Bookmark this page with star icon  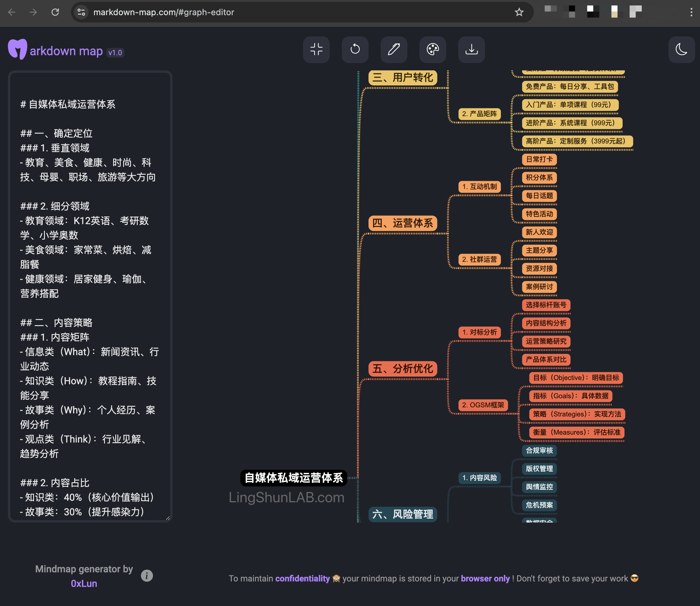519,12
